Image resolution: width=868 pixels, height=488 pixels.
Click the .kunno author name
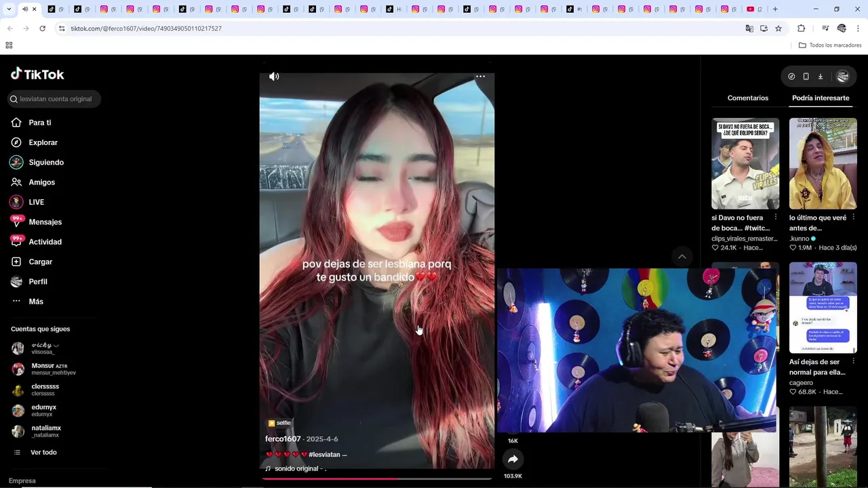(800, 239)
